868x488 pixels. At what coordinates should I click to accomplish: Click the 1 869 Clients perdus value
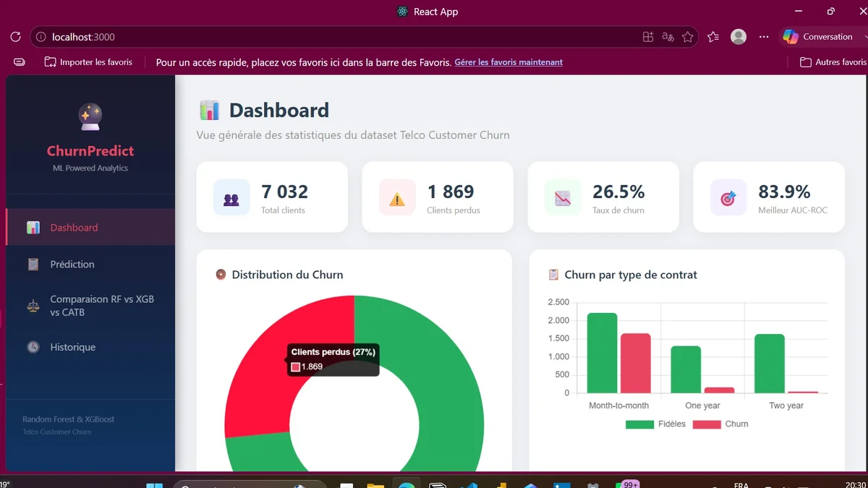[451, 192]
